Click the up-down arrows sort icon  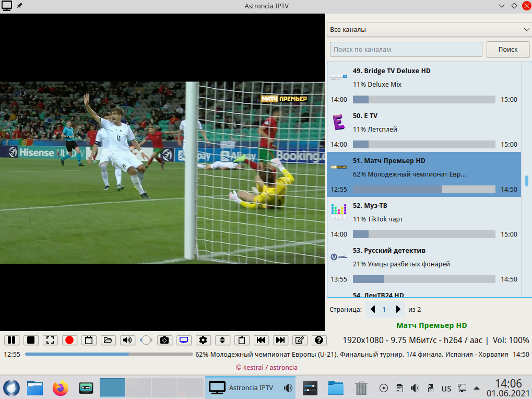click(x=222, y=340)
